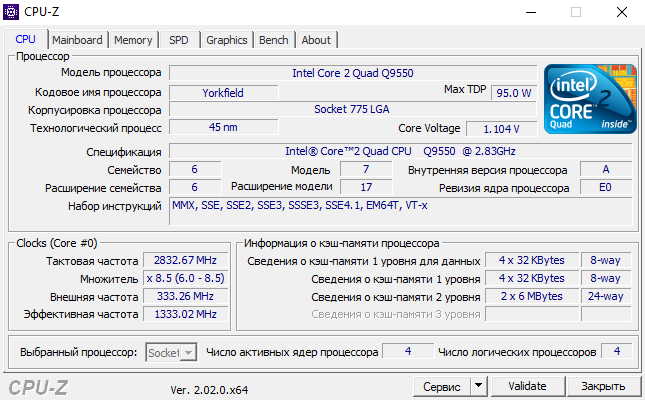This screenshot has height=400, width=645.
Task: Open the SPD tab
Action: (179, 40)
